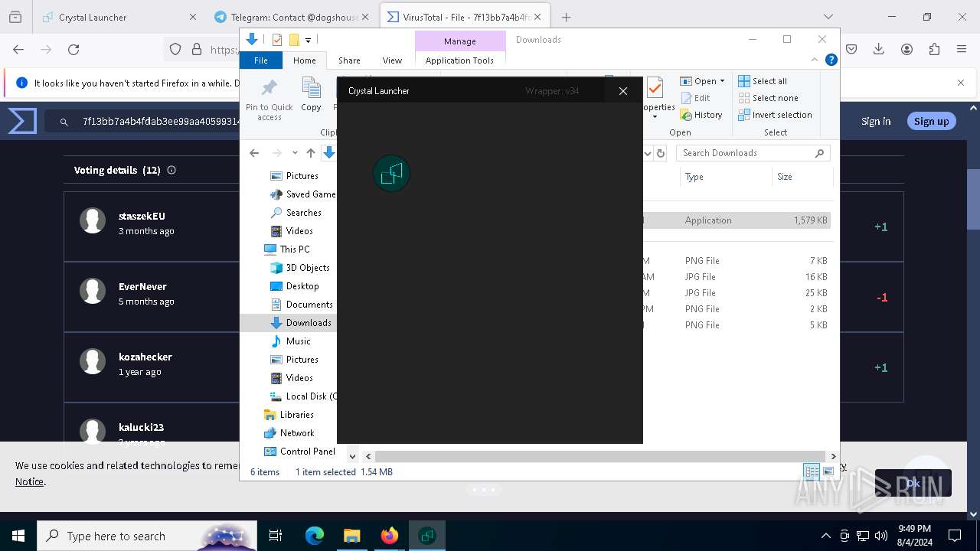Switch to the Share ribbon tab
Image resolution: width=980 pixels, height=551 pixels.
tap(349, 60)
